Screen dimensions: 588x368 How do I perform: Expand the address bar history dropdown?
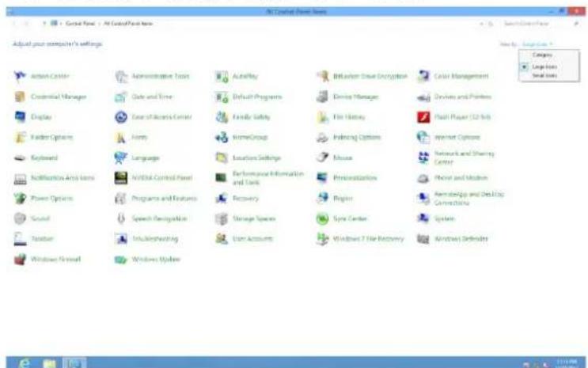482,24
